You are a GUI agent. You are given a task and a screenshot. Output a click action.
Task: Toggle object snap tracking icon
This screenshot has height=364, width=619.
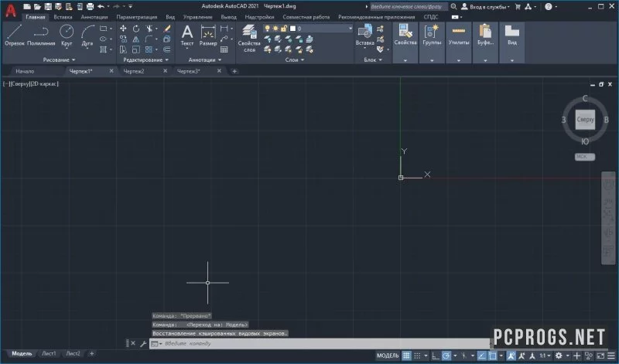481,355
